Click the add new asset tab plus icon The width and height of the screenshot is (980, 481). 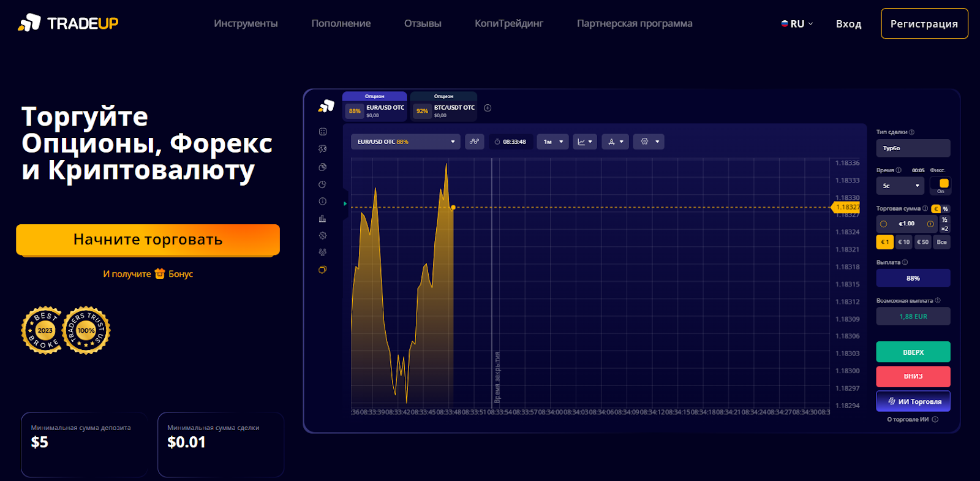(x=488, y=108)
